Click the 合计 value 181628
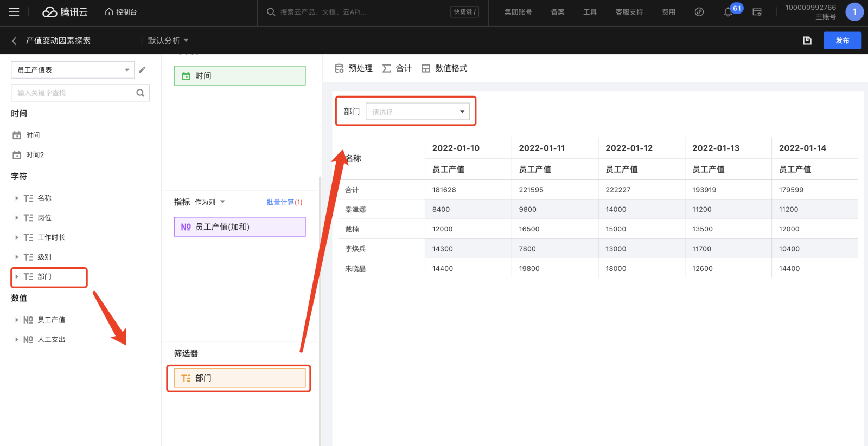This screenshot has height=446, width=868. click(x=444, y=190)
